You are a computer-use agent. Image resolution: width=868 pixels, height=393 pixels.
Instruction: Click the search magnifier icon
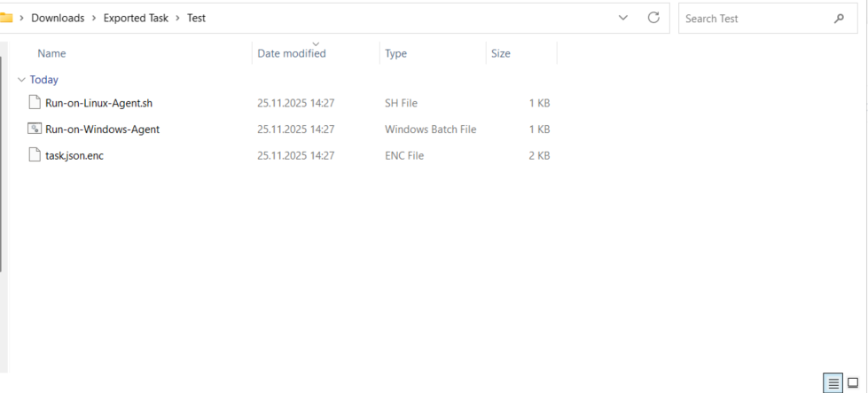pos(839,19)
